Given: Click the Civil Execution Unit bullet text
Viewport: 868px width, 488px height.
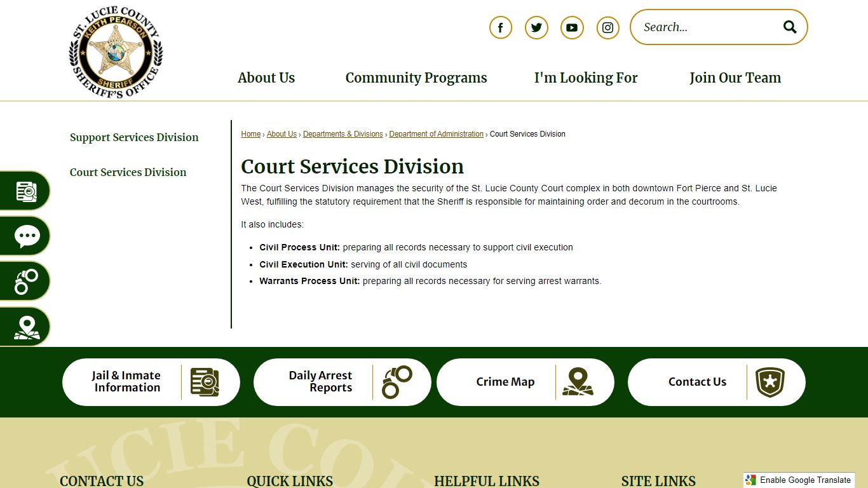Looking at the screenshot, I should click(x=363, y=264).
